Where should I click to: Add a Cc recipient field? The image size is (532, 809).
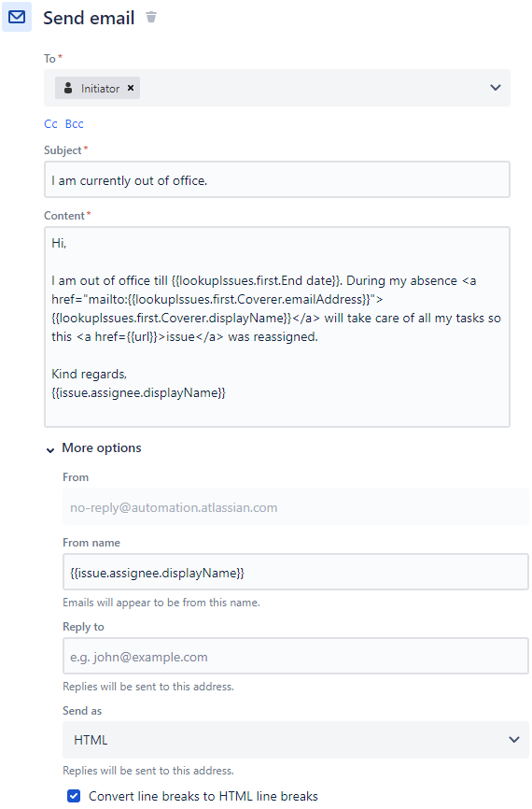click(x=50, y=124)
